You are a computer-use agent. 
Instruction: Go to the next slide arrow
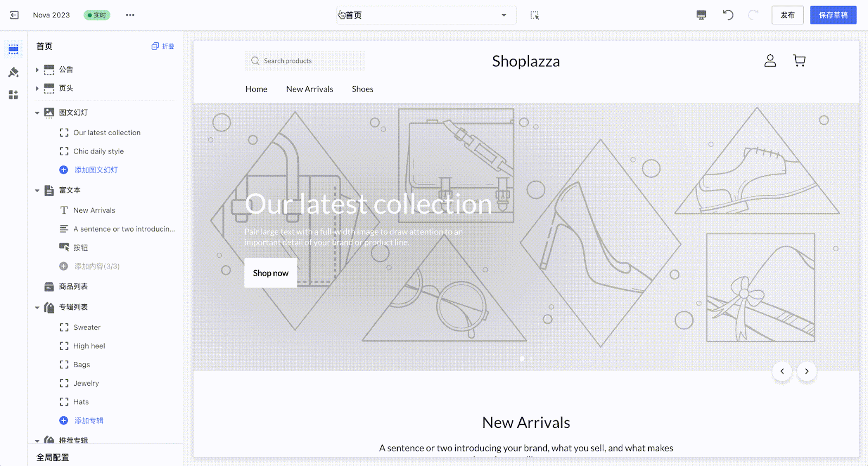[x=807, y=372]
